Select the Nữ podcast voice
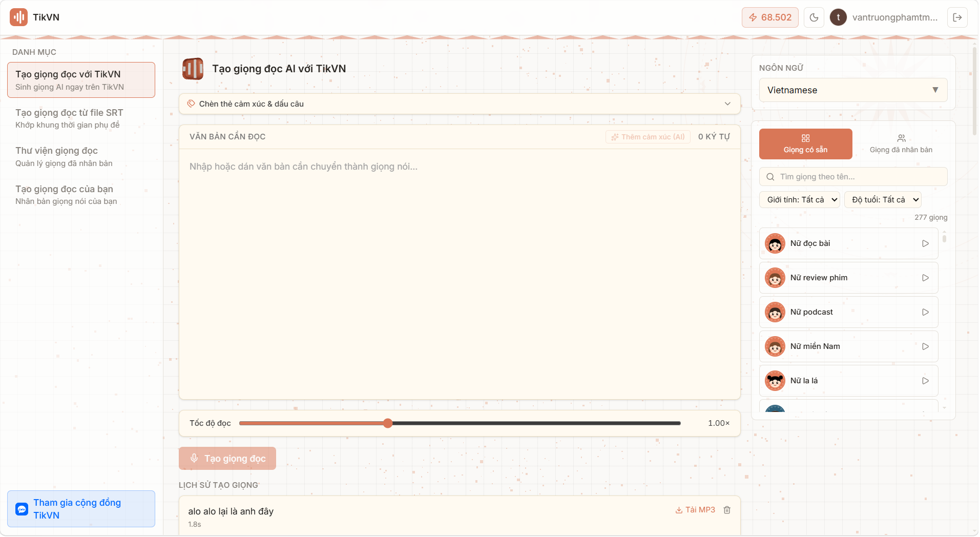The height and width of the screenshot is (537, 980). [848, 312]
